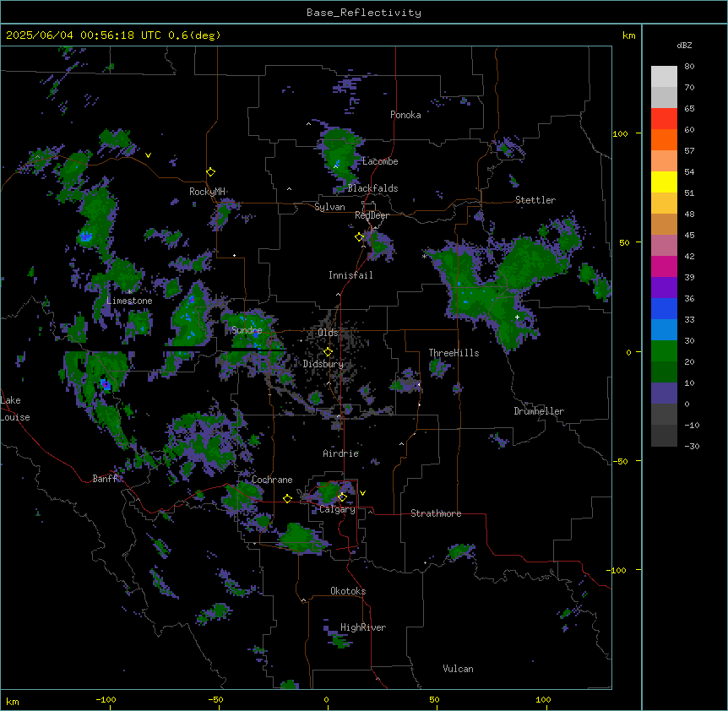Click the yellow V marker east of Calgary
This screenshot has height=711, width=728.
coord(362,493)
